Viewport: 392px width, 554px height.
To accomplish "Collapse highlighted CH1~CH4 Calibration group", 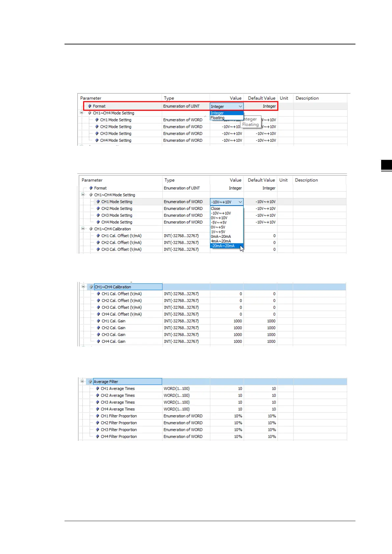I will tap(83, 287).
